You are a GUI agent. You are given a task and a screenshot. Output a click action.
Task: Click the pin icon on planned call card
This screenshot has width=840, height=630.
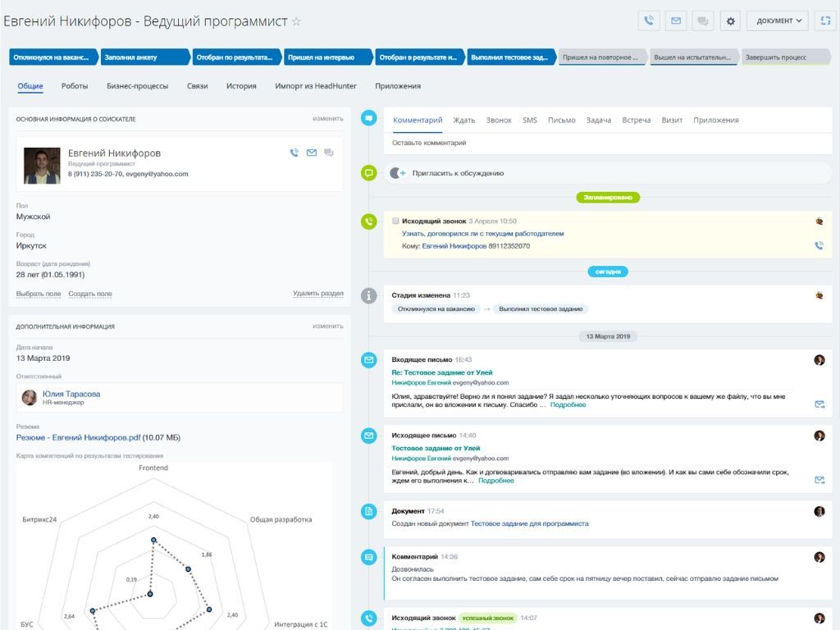[x=819, y=221]
